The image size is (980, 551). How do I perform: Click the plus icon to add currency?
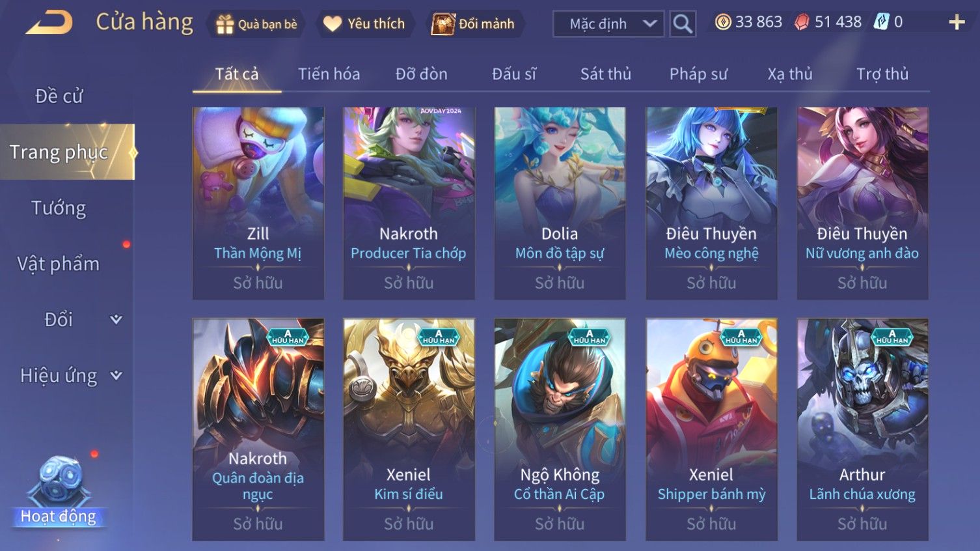pos(957,23)
